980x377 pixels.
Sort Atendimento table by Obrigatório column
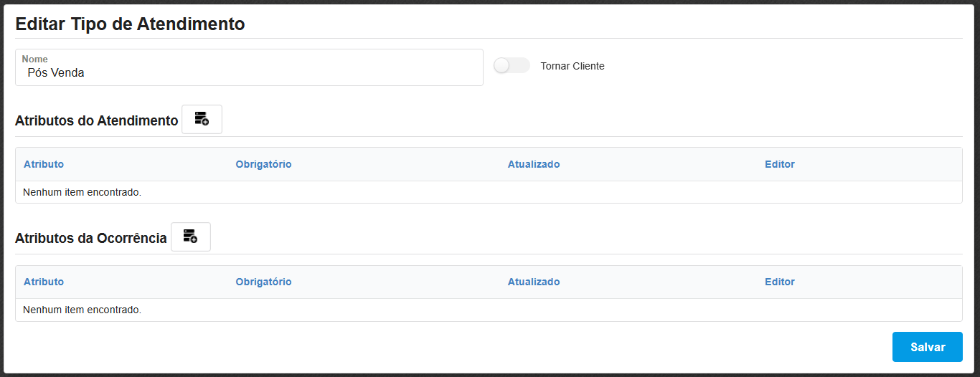tap(263, 164)
